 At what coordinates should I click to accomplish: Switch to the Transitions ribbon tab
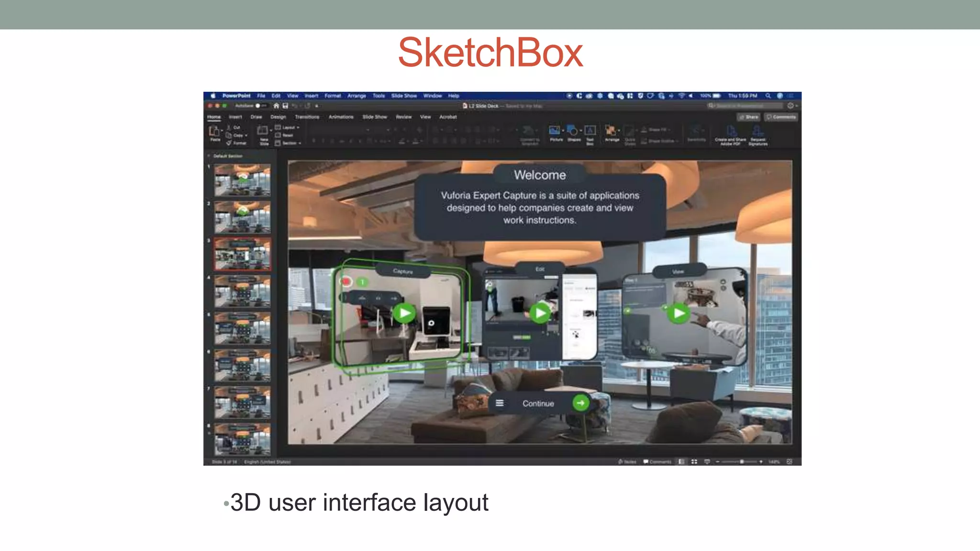click(307, 117)
